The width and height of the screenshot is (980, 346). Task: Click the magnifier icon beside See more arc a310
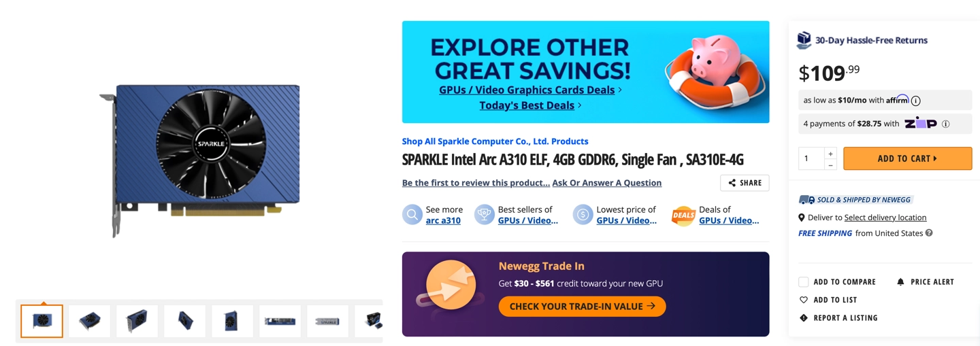(412, 215)
